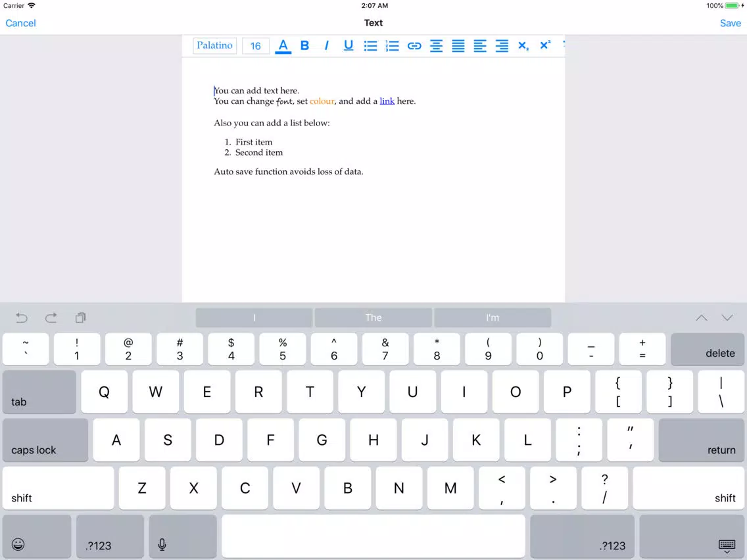The height and width of the screenshot is (560, 747).
Task: Toggle underline formatting
Action: pyautogui.click(x=349, y=46)
